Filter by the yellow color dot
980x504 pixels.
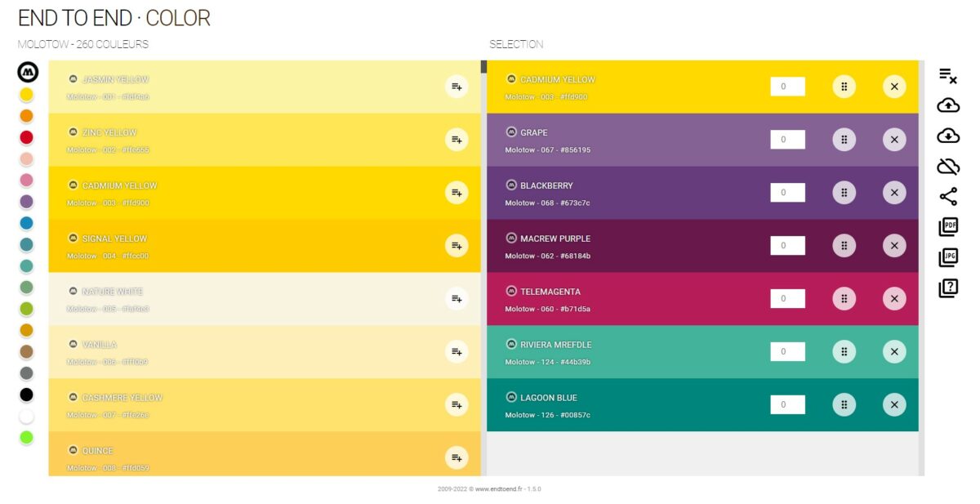[26, 95]
